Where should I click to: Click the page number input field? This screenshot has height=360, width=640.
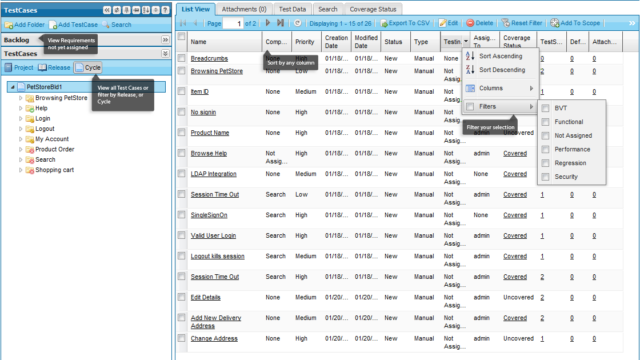(x=233, y=24)
